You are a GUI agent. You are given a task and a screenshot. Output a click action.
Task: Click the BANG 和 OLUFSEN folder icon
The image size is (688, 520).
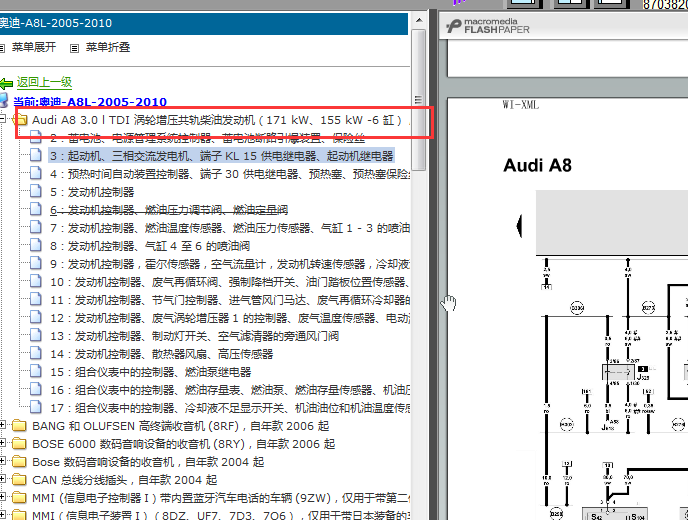pos(19,426)
